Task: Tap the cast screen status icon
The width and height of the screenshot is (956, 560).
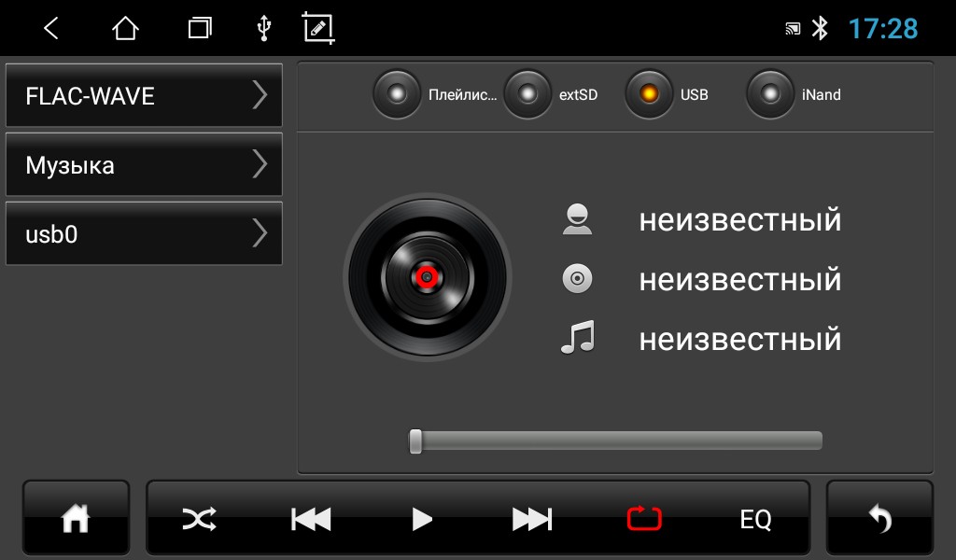Action: (x=793, y=28)
